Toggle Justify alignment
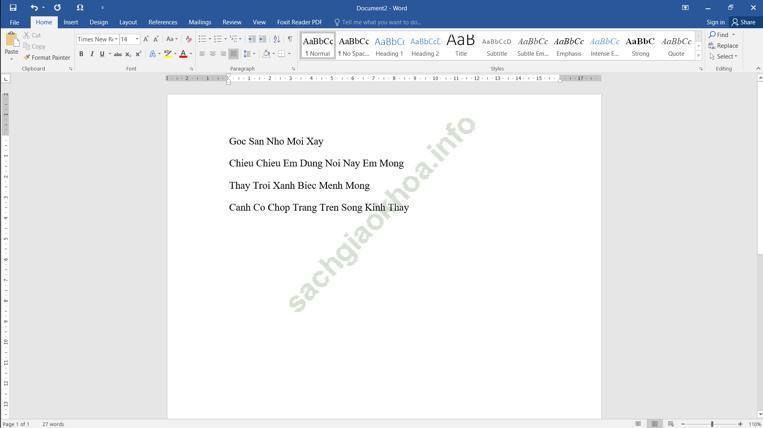The width and height of the screenshot is (763, 428). 234,54
